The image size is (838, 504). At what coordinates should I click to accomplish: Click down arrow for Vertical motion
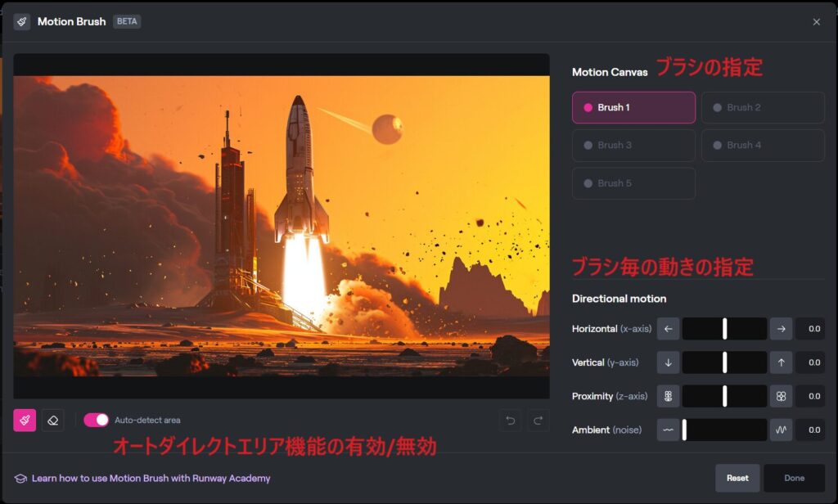(x=668, y=362)
